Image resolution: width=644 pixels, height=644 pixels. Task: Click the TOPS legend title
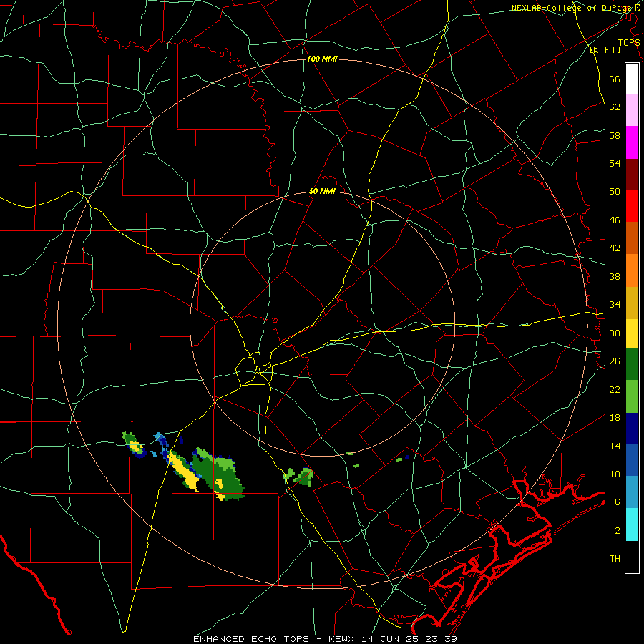(x=629, y=43)
